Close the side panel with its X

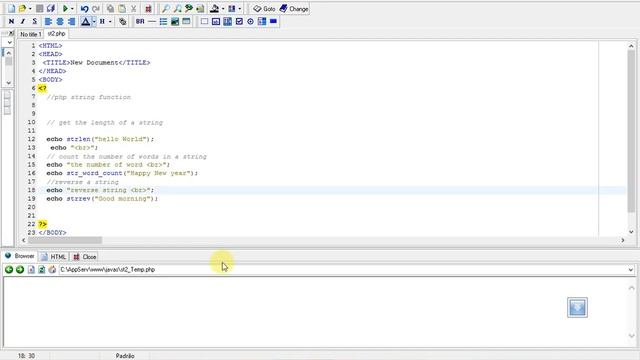pyautogui.click(x=11, y=33)
